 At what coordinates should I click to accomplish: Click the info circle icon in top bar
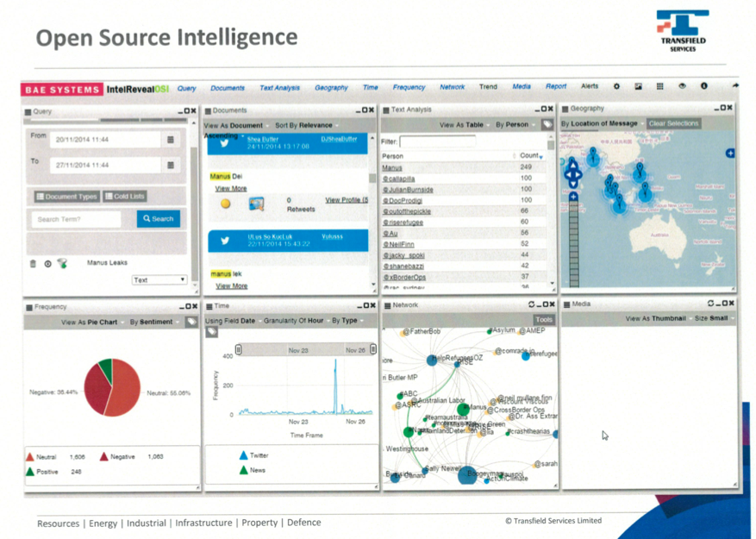(704, 86)
